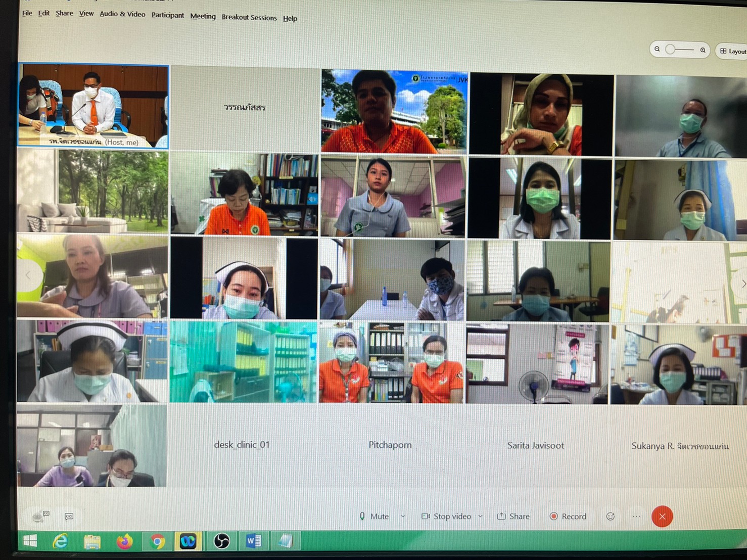The image size is (747, 560).
Task: Open the reactions emoji menu
Action: 610,516
